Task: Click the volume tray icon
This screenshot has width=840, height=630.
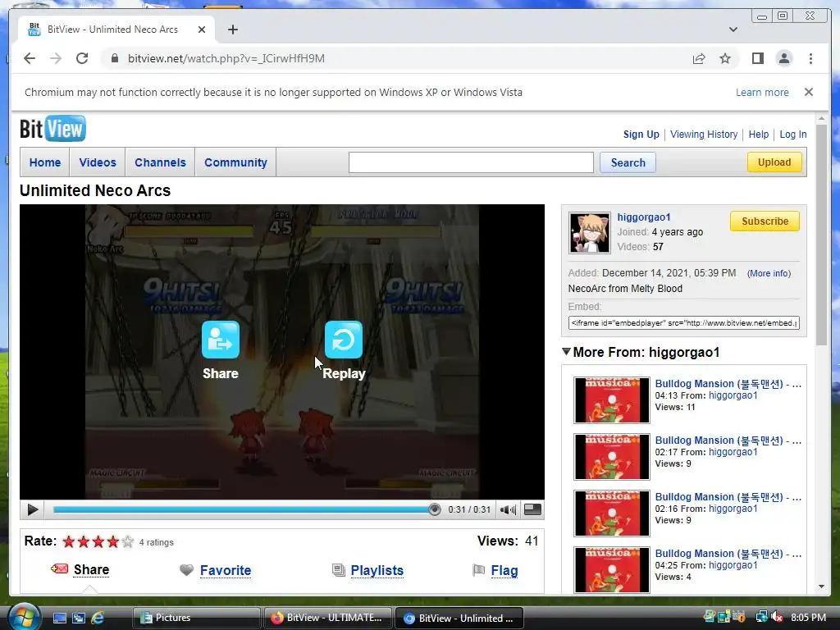Action: click(777, 618)
